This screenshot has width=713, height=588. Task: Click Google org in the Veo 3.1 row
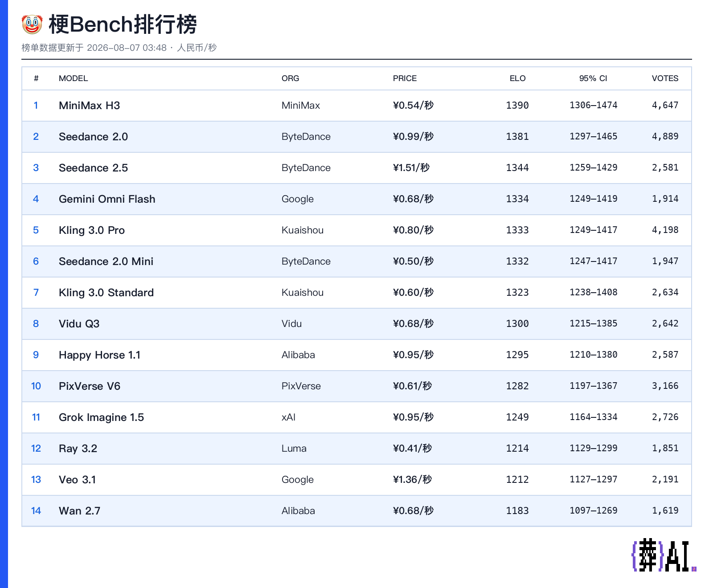(298, 480)
